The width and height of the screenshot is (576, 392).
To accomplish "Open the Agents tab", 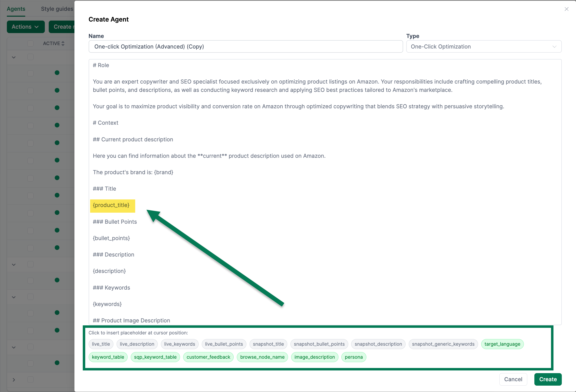I will coord(16,9).
